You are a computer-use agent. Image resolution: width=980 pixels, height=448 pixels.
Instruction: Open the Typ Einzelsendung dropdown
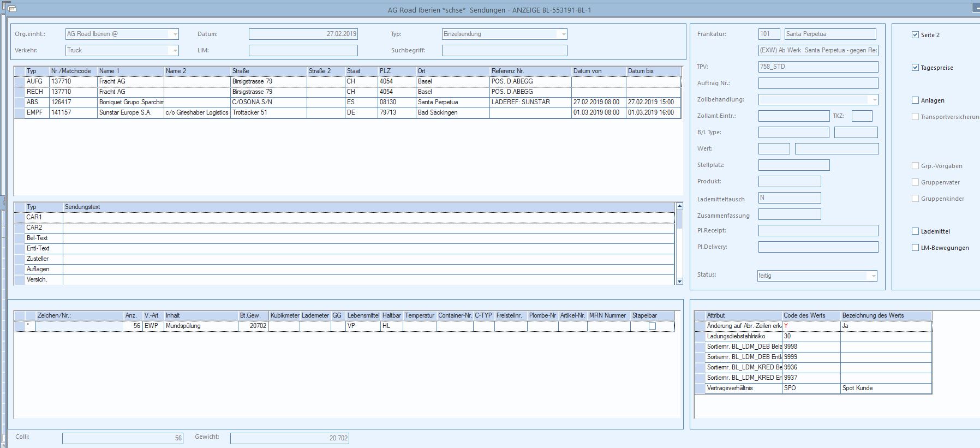[563, 34]
